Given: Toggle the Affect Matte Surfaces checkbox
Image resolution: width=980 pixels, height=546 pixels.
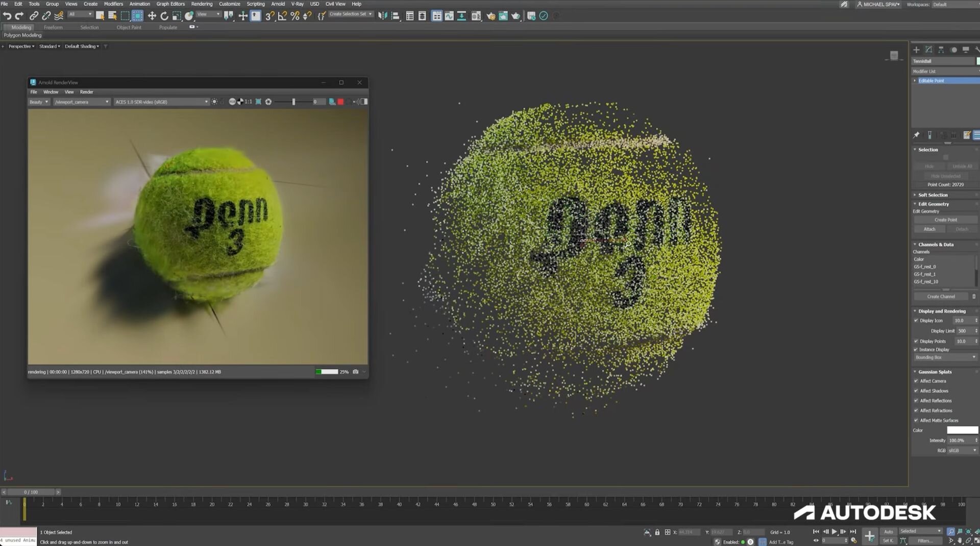Looking at the screenshot, I should coord(916,420).
